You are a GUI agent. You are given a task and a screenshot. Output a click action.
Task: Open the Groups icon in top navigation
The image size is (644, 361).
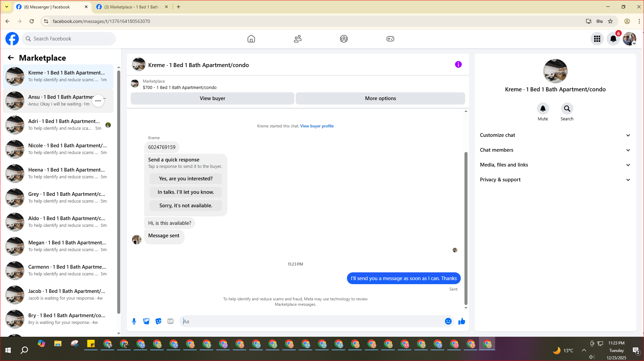pyautogui.click(x=344, y=39)
